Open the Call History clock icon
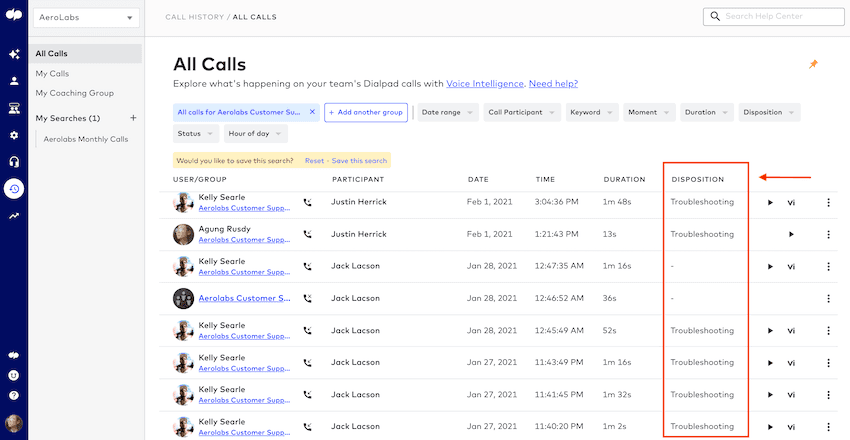 [14, 188]
